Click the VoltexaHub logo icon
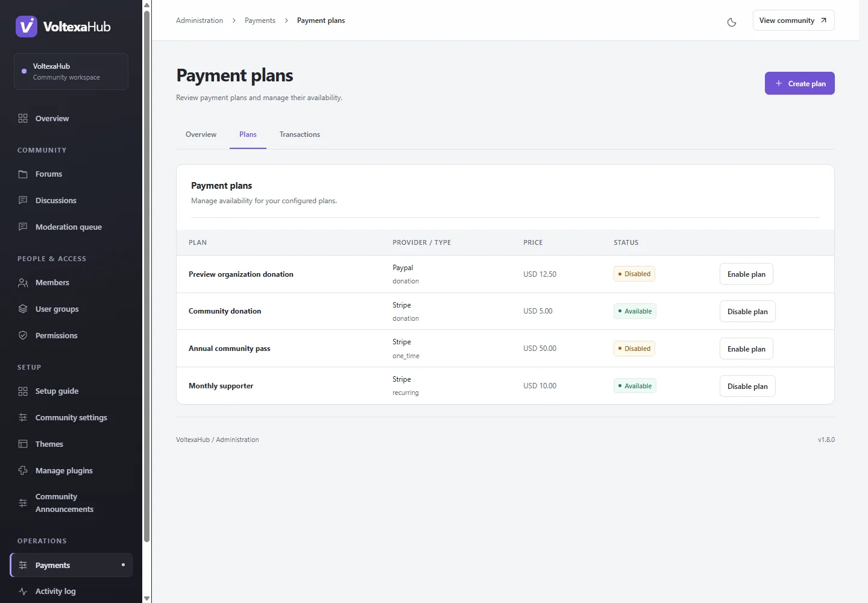 click(x=27, y=27)
